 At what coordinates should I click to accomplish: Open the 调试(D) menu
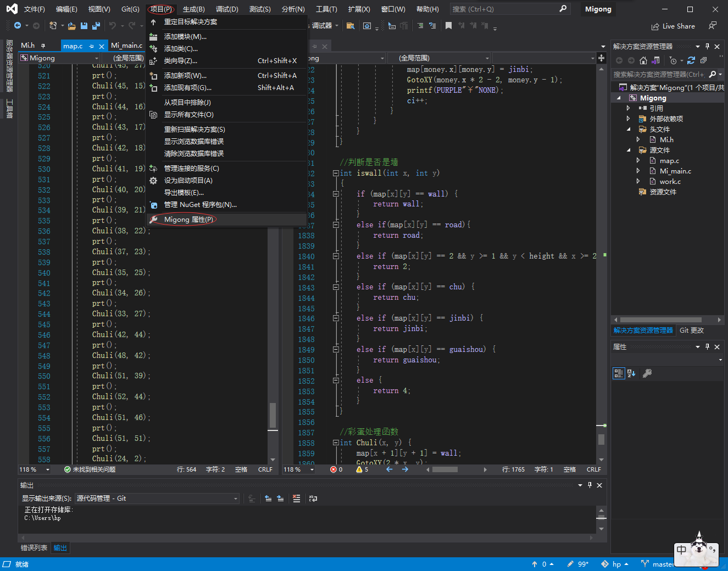(x=227, y=9)
